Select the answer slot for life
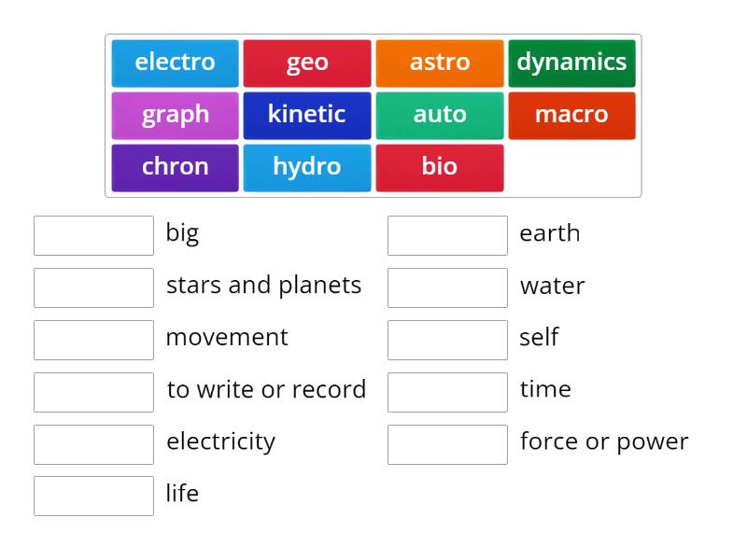747x560 pixels. pyautogui.click(x=94, y=497)
